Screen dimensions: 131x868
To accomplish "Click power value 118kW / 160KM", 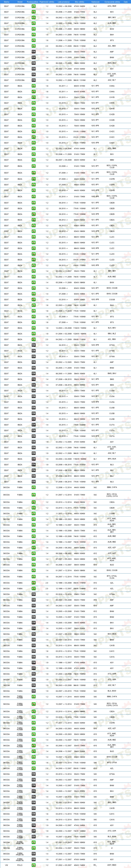I will [79, 459].
